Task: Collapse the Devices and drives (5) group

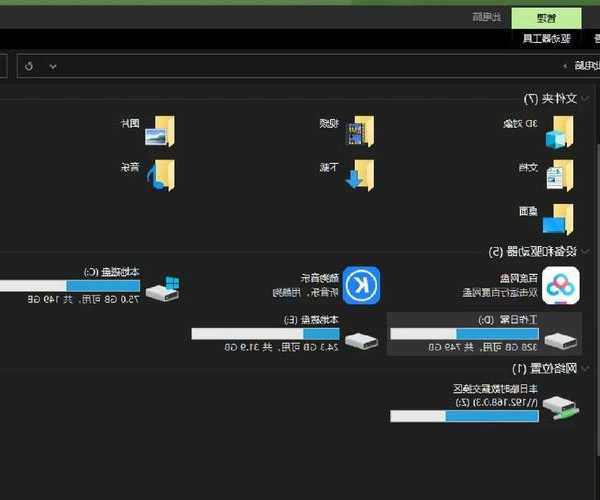Action: (587, 250)
